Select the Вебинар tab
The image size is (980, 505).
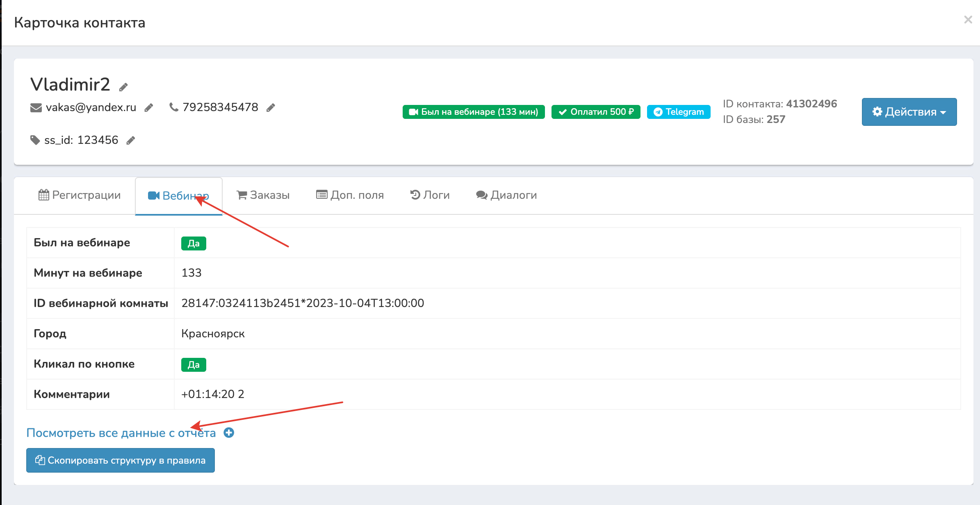click(x=178, y=196)
